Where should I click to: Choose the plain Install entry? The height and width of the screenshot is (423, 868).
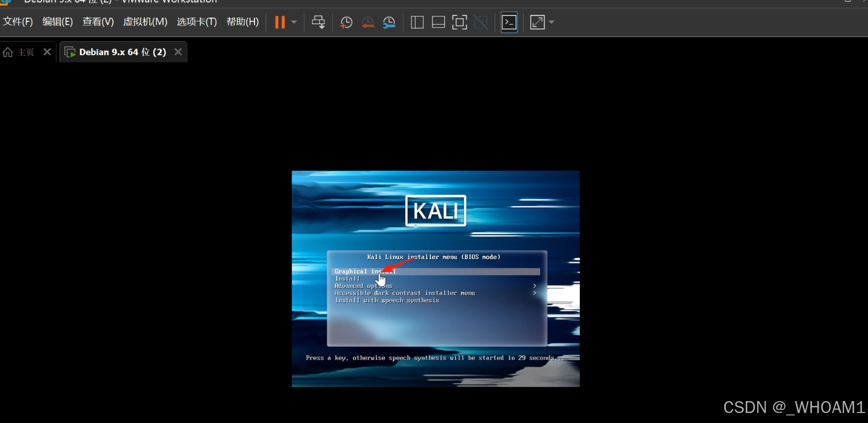pos(348,279)
